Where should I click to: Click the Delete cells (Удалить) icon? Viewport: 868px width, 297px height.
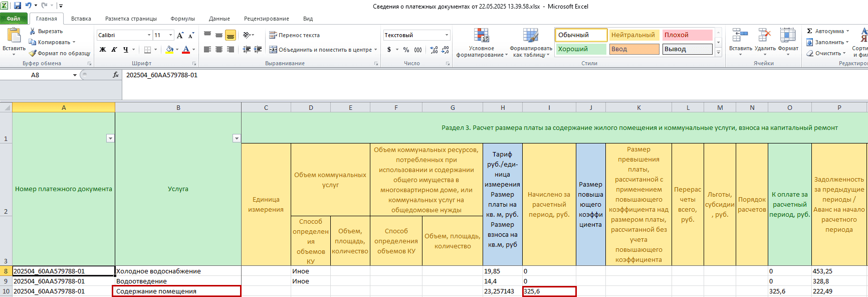pos(764,36)
